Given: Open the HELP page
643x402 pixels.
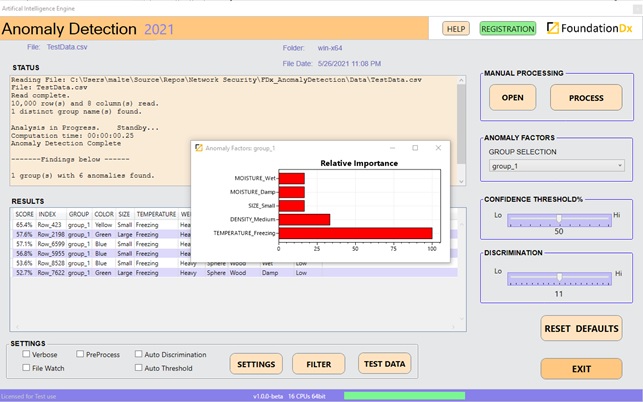Looking at the screenshot, I should (456, 29).
